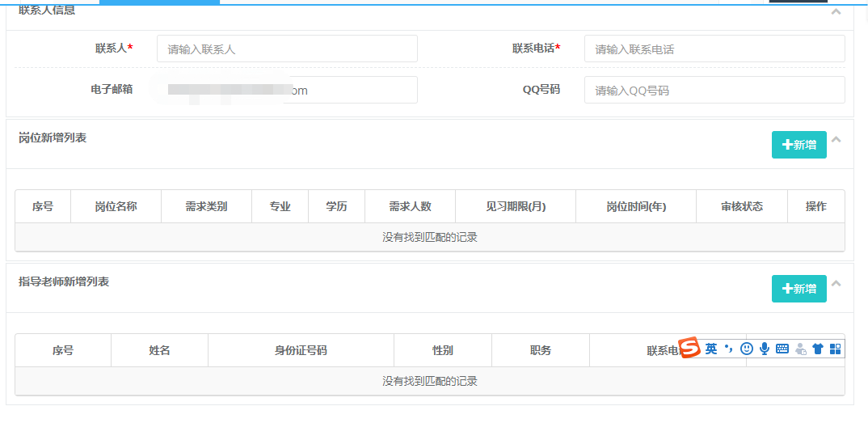Open Sogou skin shop shirt icon
This screenshot has height=423, width=868.
coord(818,349)
